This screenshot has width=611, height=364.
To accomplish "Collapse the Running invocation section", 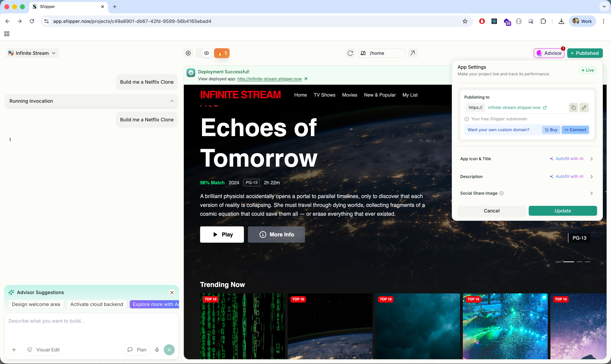I will click(172, 101).
